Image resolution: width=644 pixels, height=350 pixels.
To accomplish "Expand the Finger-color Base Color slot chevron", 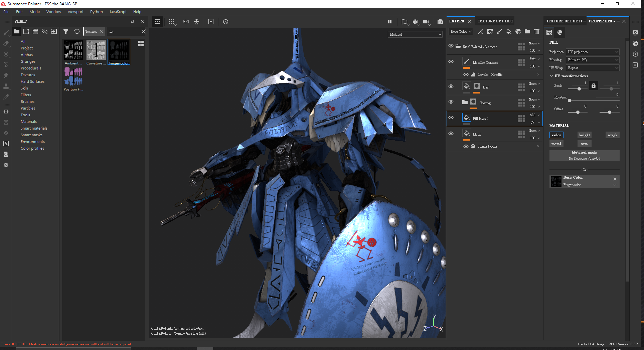I will (615, 185).
